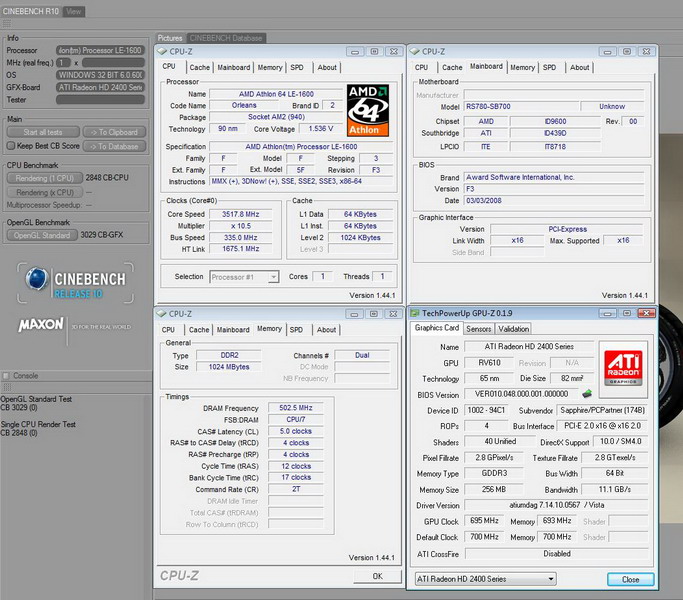
Task: Click the BIOS version save icon in GPU-Z
Action: [587, 394]
